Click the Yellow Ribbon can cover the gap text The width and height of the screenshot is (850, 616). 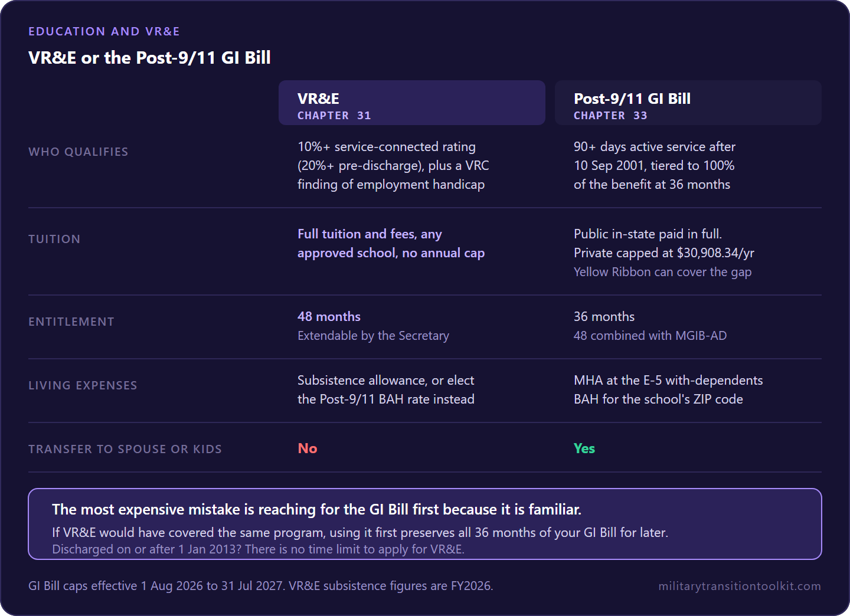click(x=662, y=272)
